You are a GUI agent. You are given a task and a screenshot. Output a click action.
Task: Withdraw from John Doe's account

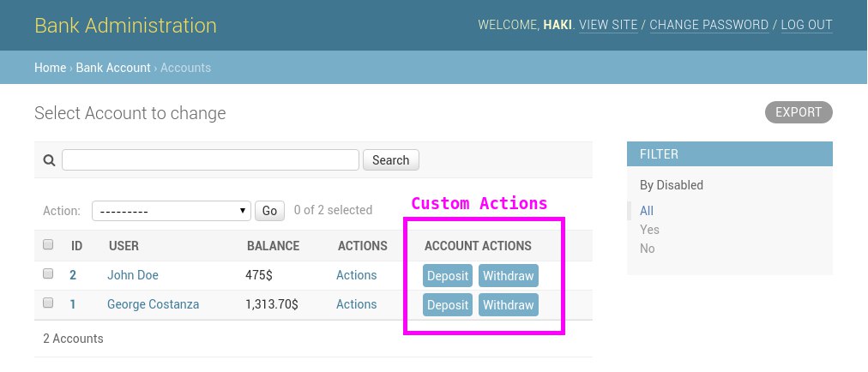[508, 276]
